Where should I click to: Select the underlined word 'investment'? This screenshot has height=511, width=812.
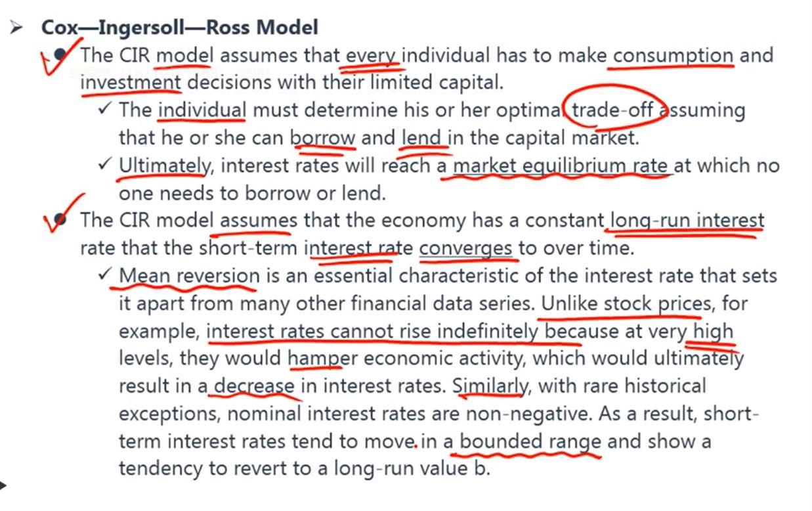(x=131, y=83)
